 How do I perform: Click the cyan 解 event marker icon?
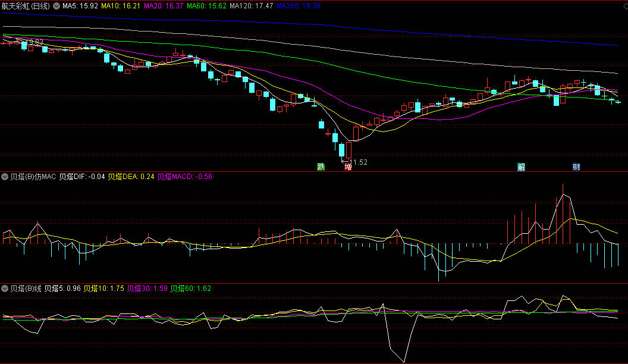[521, 167]
